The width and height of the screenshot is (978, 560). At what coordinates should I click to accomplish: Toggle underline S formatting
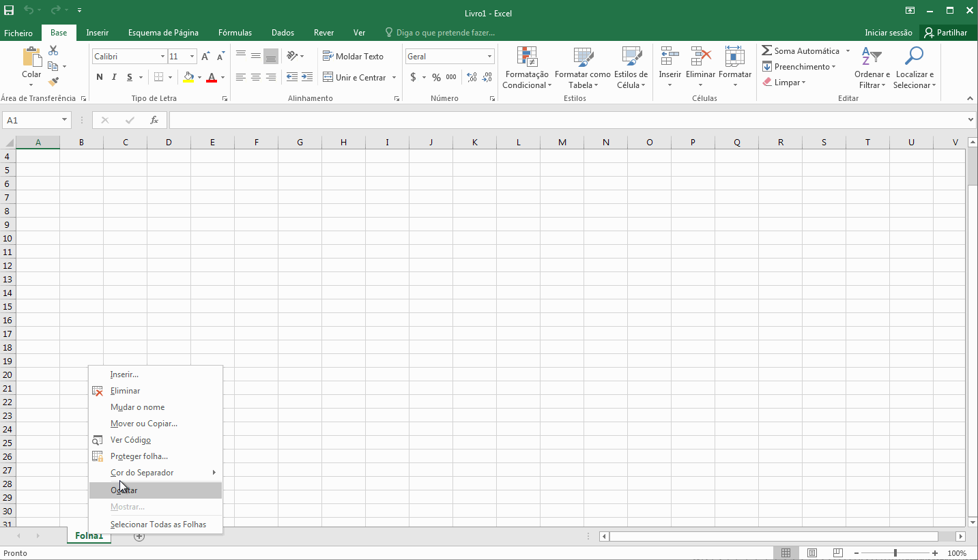click(x=130, y=77)
